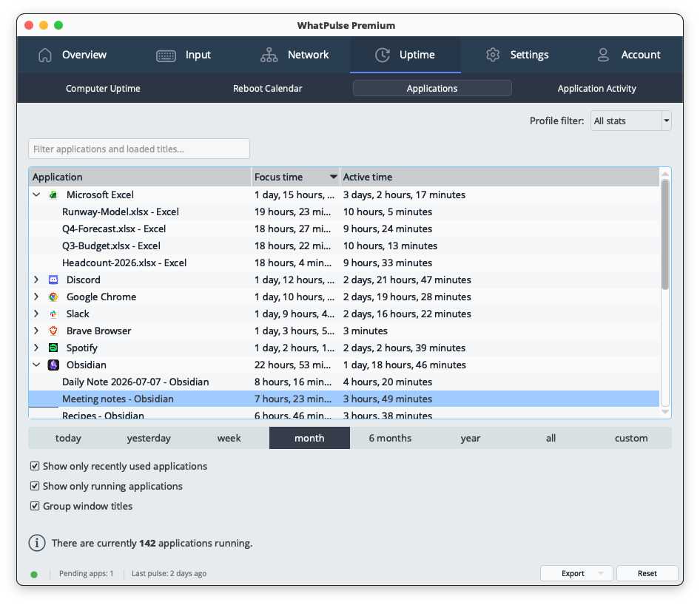Click the Microsoft Excel app icon

pos(53,195)
